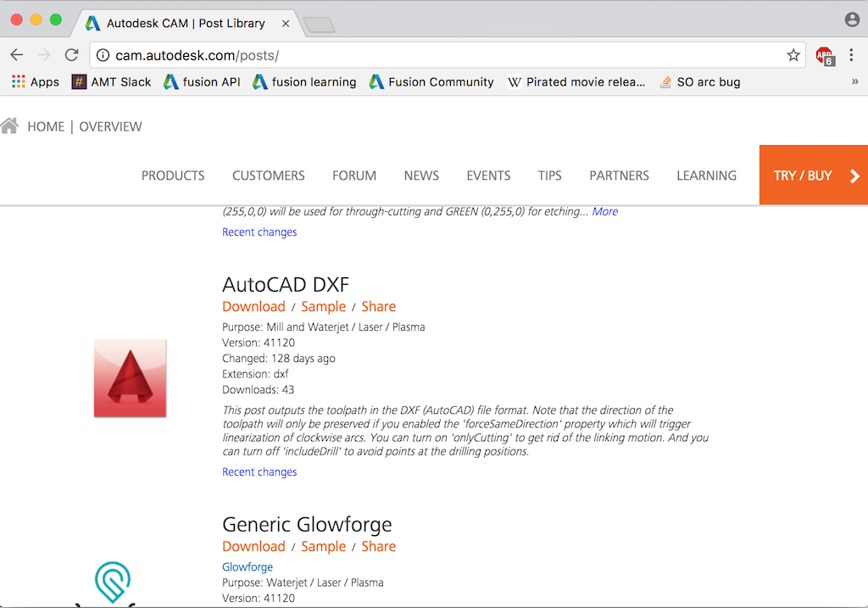Image resolution: width=868 pixels, height=608 pixels.
Task: Go to the OVERVIEW link
Action: (111, 127)
